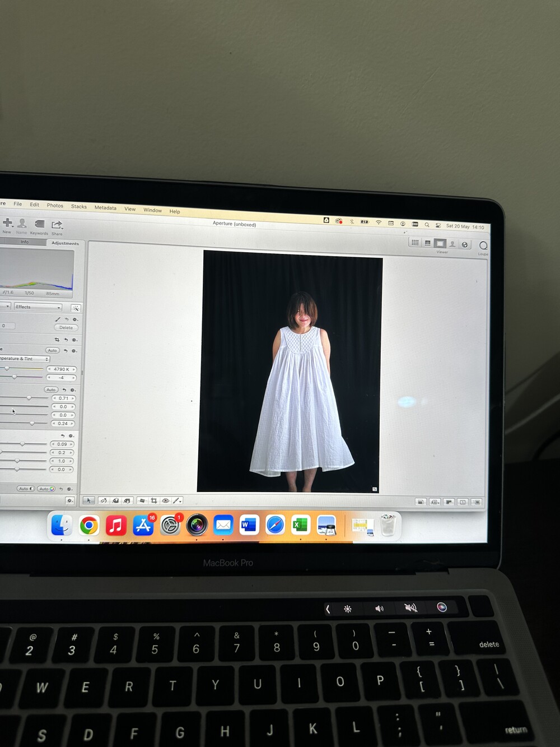Switch to Browser grid view
Screen dimensions: 560x747
click(x=415, y=243)
